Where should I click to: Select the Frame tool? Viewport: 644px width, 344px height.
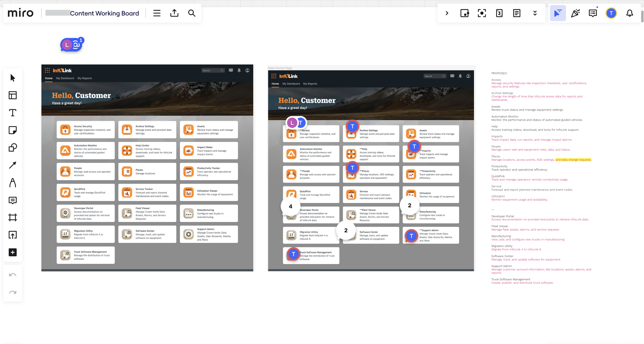point(13,217)
